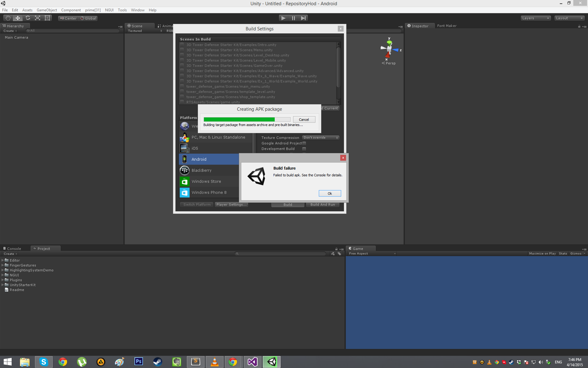Expand the UnityStarterKit folder
The height and width of the screenshot is (368, 588).
3,285
